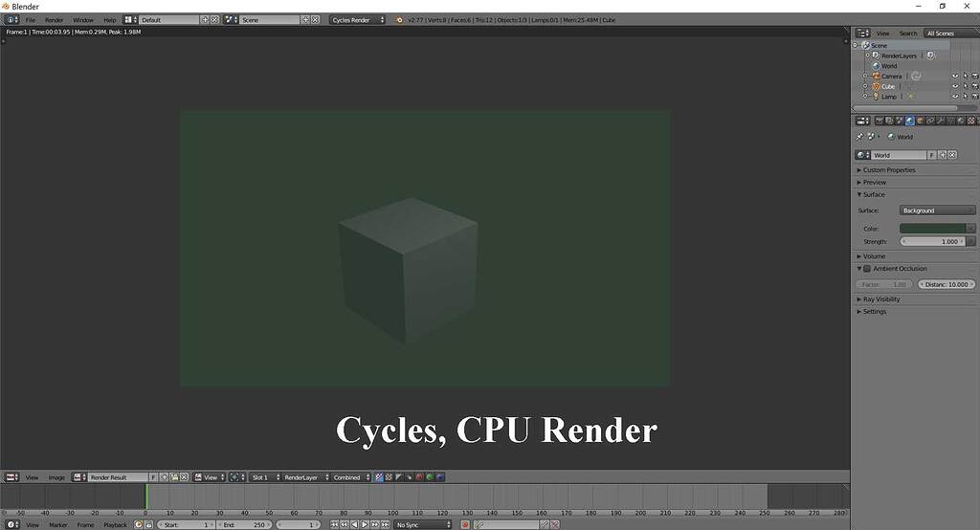Open the outliner Search menu
This screenshot has height=530, width=980.
click(908, 33)
